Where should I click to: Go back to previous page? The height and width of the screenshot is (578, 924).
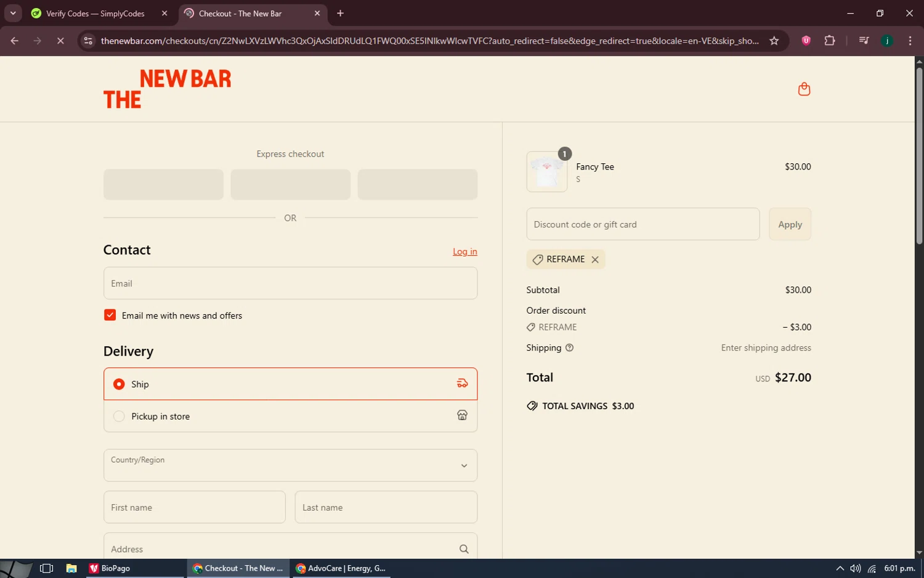point(15,41)
